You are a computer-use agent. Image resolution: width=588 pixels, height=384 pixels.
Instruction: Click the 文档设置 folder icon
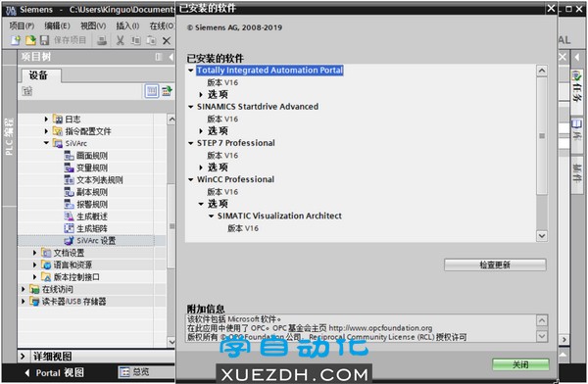tap(46, 253)
